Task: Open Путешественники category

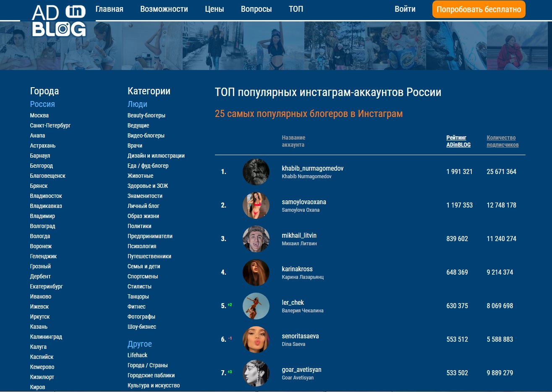Action: pos(149,256)
